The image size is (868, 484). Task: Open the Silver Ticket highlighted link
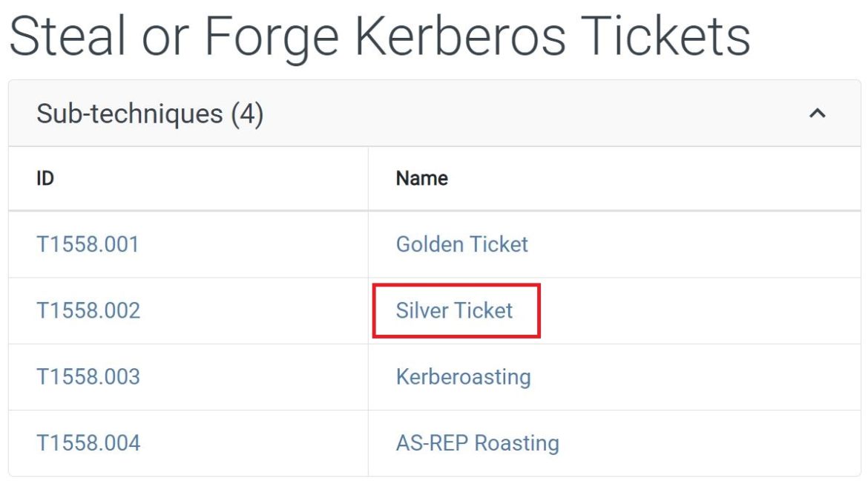click(x=454, y=310)
